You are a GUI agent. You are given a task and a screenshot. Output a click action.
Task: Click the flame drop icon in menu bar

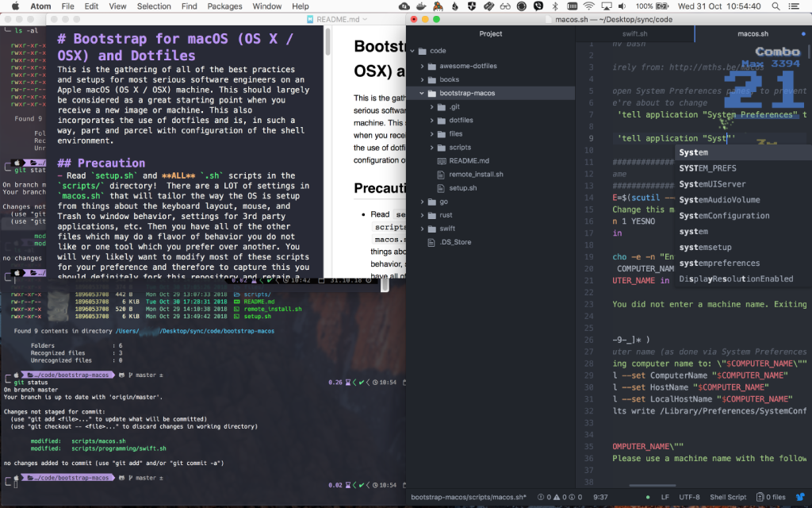click(x=454, y=6)
